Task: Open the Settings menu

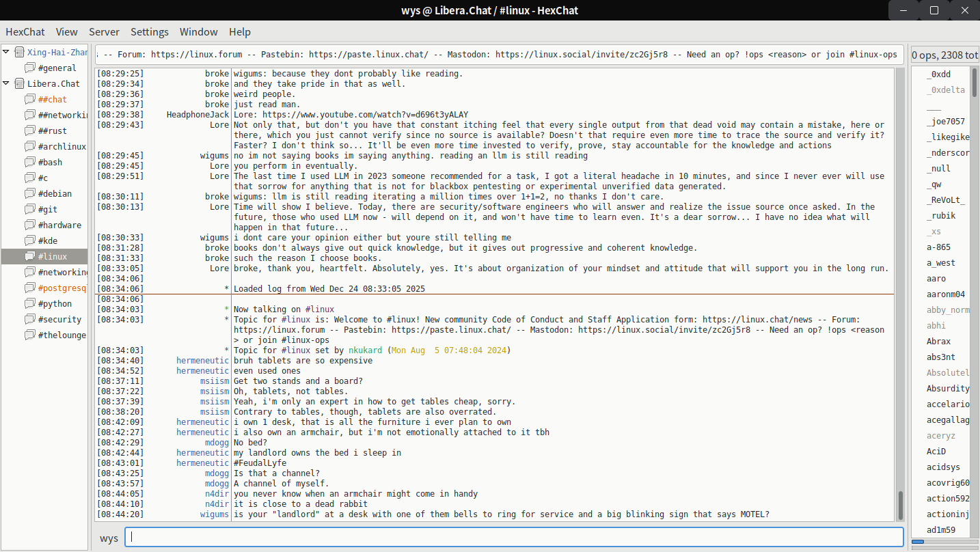Action: click(x=149, y=31)
